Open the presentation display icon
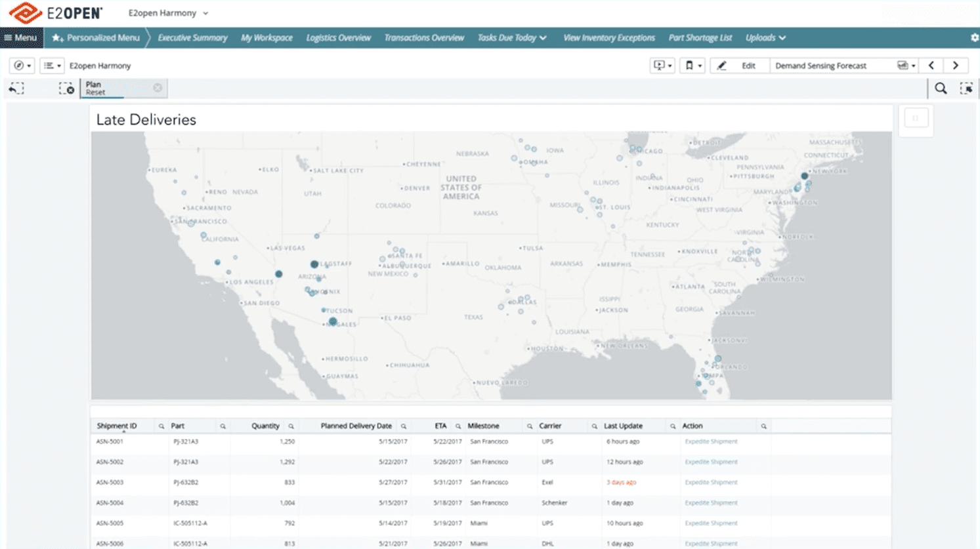This screenshot has width=980, height=549. point(661,65)
